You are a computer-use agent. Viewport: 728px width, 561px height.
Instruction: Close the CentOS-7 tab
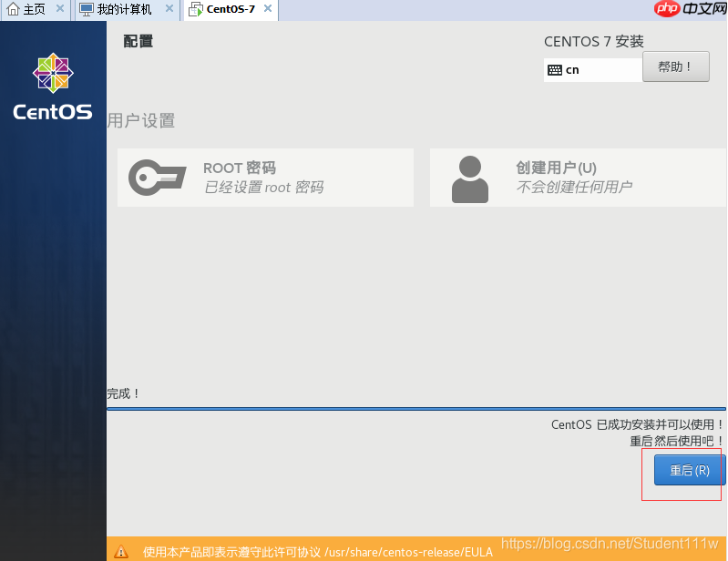click(267, 10)
